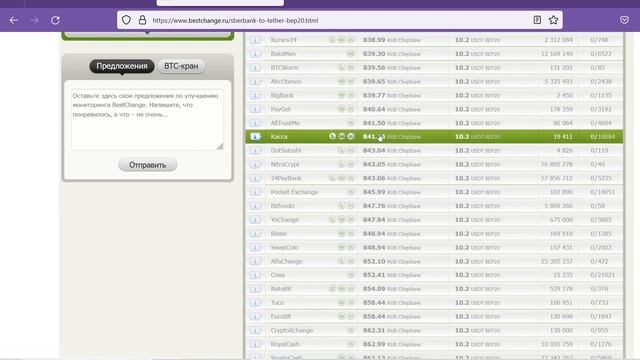Open the SwapCoin exchanger link
This screenshot has width=640, height=360.
tap(284, 248)
